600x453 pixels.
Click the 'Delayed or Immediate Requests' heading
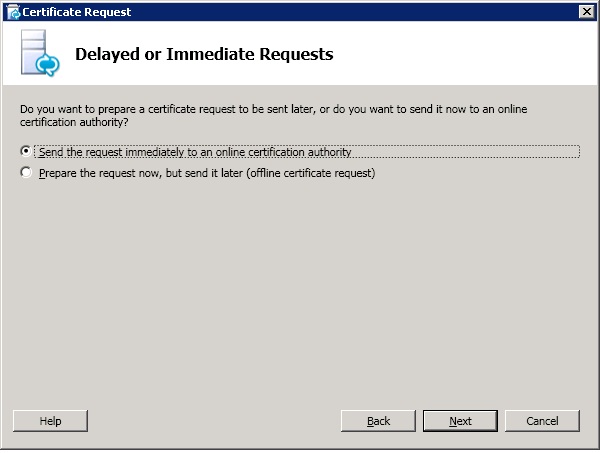pyautogui.click(x=204, y=54)
